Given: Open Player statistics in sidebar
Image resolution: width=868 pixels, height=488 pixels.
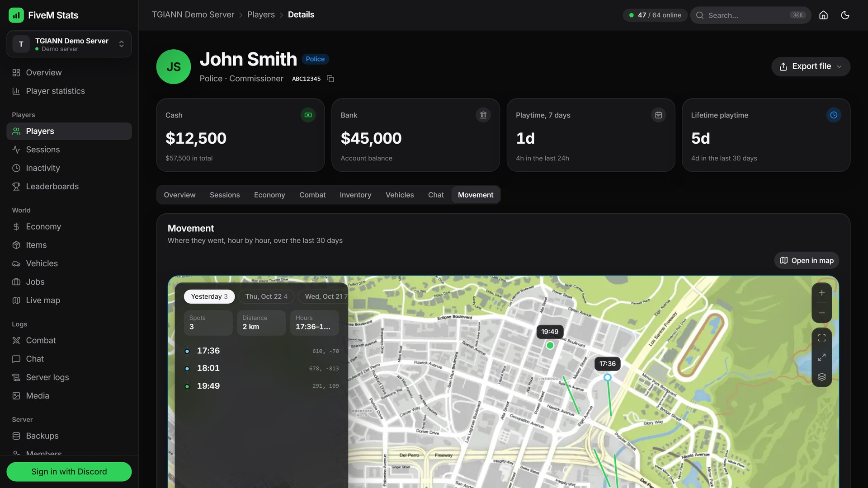Looking at the screenshot, I should pyautogui.click(x=69, y=91).
